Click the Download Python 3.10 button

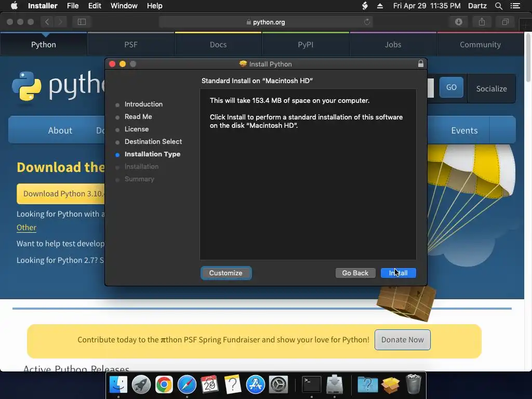click(61, 194)
